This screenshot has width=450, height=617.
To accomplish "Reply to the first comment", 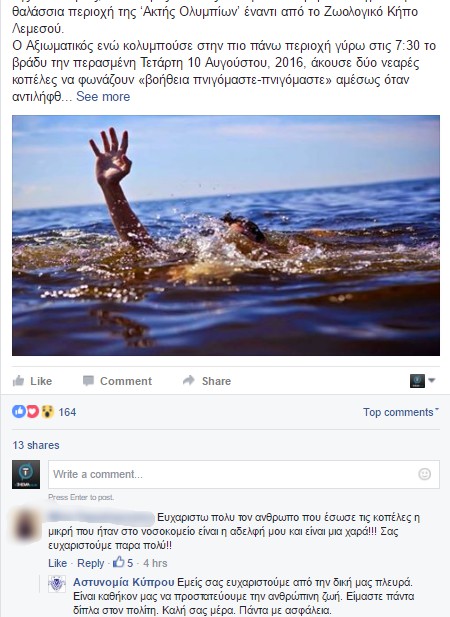I will coord(90,563).
